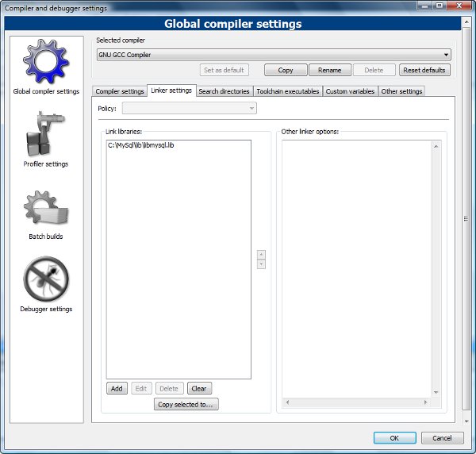Expand the Selected compiler dropdown

click(272, 55)
